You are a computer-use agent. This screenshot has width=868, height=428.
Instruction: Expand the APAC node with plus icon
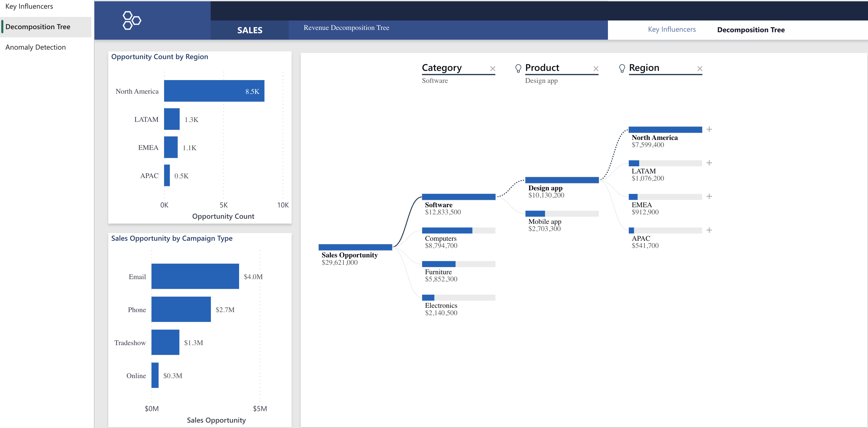pyautogui.click(x=709, y=230)
